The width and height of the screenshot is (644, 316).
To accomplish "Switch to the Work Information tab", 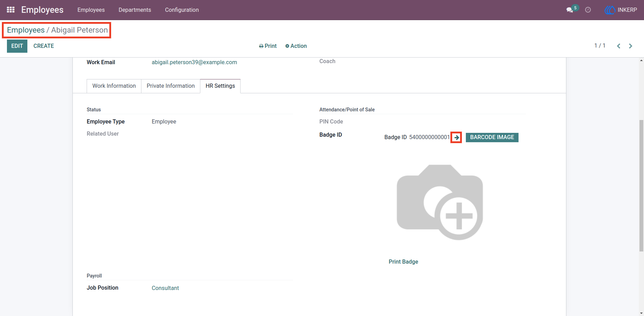I will pyautogui.click(x=114, y=86).
